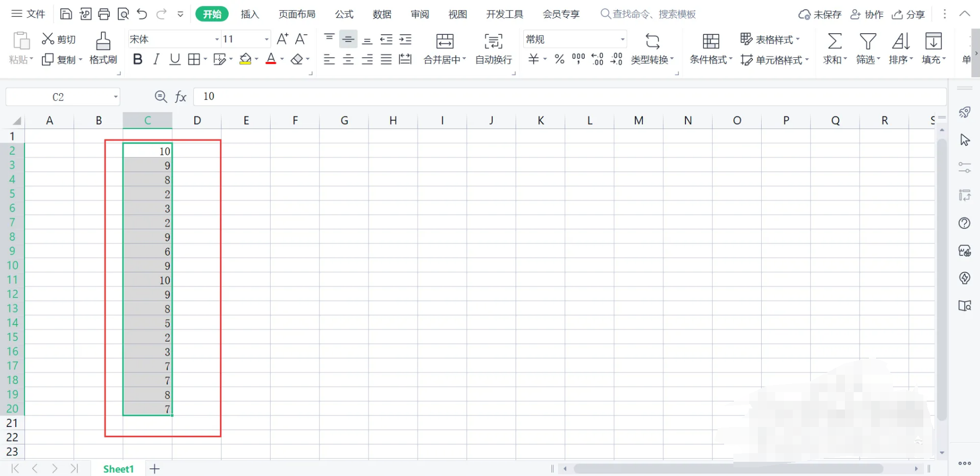980x476 pixels.
Task: Open Conditional Formatting (条件格式)
Action: [x=710, y=41]
